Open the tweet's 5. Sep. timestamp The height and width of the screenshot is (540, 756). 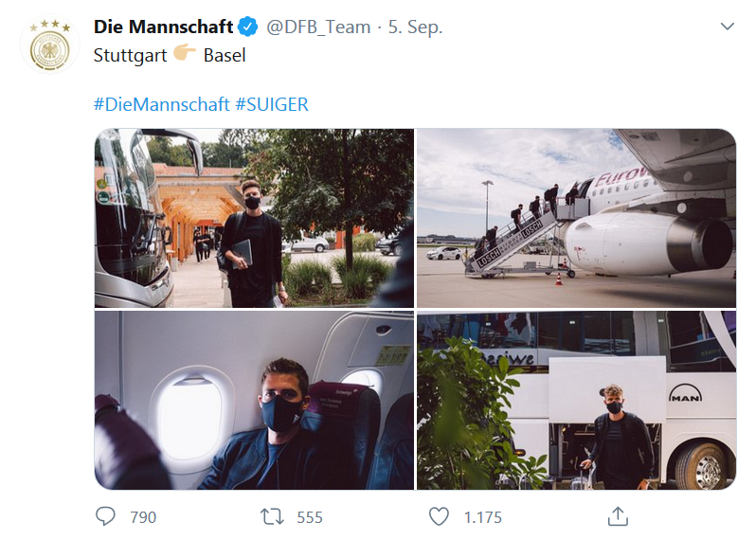pyautogui.click(x=415, y=27)
